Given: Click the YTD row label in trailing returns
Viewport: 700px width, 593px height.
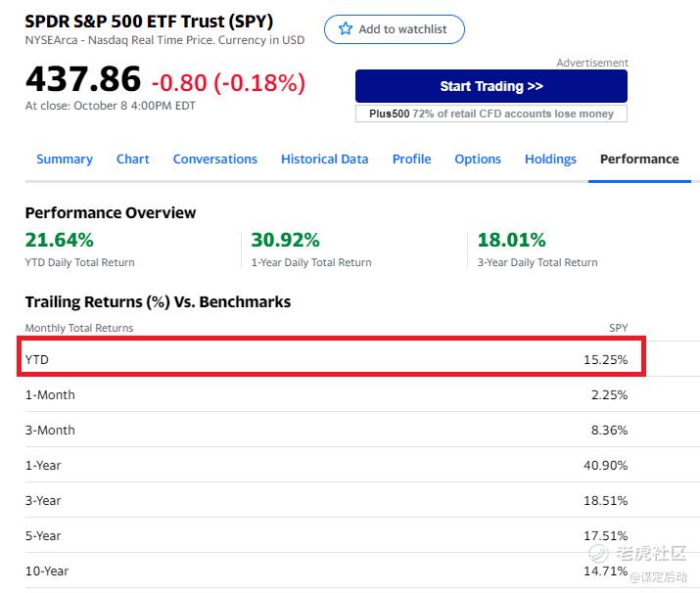Looking at the screenshot, I should pyautogui.click(x=36, y=360).
